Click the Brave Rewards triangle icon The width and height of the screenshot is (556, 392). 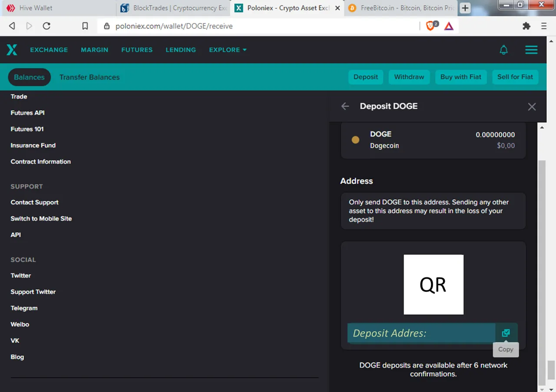(449, 26)
